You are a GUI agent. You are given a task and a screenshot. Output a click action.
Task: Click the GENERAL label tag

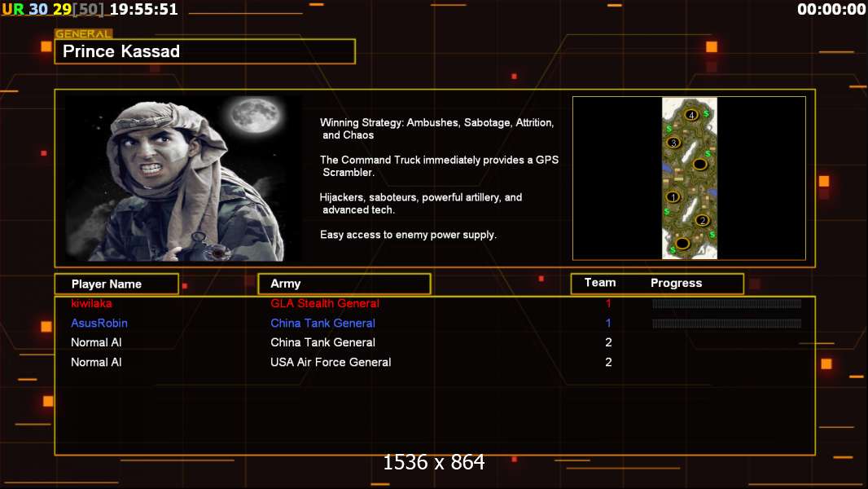(83, 33)
